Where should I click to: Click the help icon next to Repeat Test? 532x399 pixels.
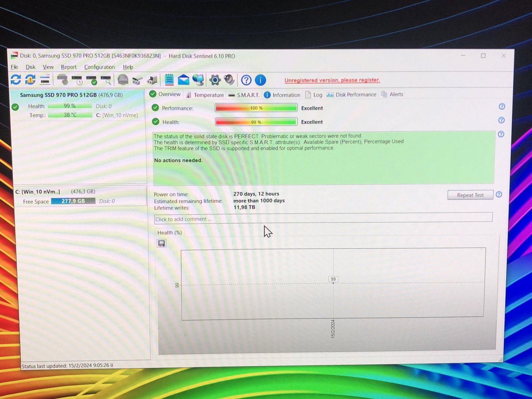499,194
